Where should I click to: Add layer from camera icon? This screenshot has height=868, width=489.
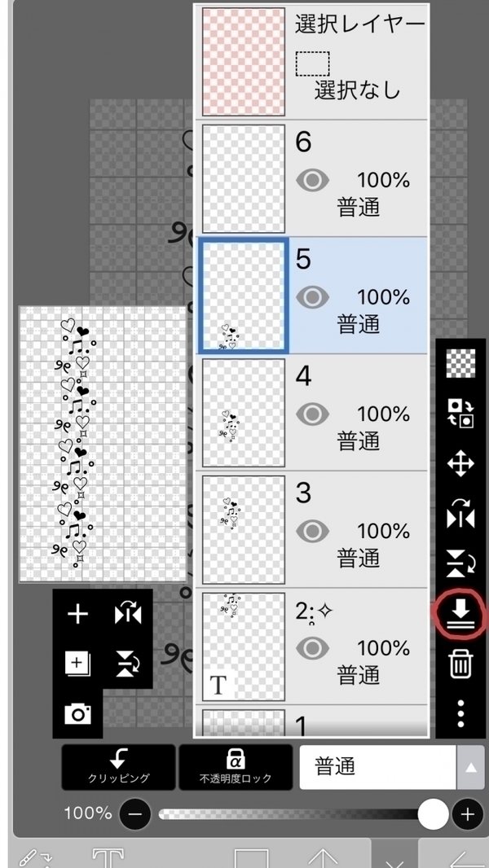pyautogui.click(x=77, y=714)
